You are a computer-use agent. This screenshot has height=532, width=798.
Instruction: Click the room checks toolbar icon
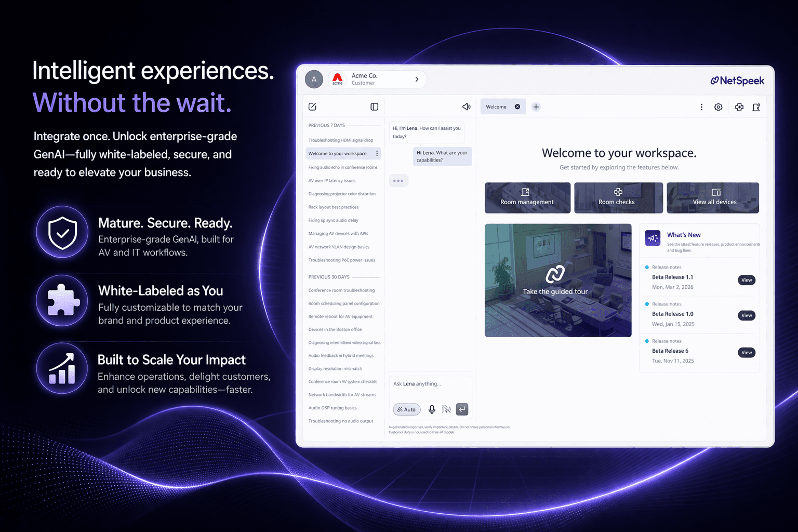point(739,107)
